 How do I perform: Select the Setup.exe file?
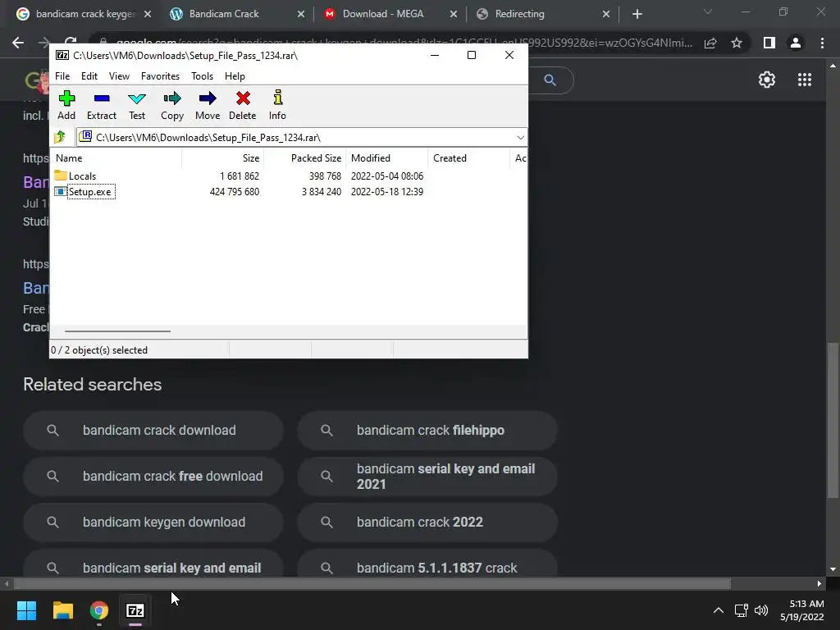point(90,192)
